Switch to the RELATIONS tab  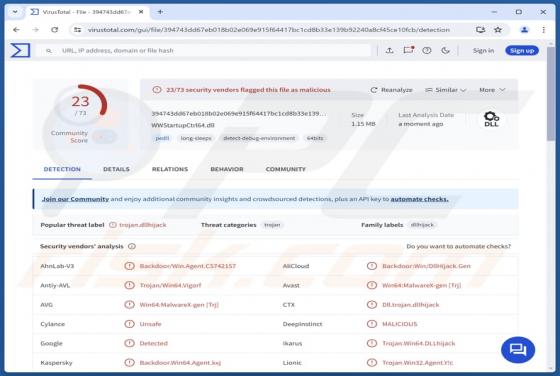[170, 169]
